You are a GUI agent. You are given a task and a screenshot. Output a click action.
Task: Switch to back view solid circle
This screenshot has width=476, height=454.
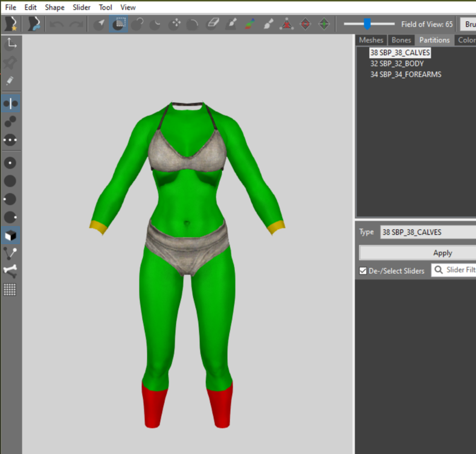tap(10, 181)
